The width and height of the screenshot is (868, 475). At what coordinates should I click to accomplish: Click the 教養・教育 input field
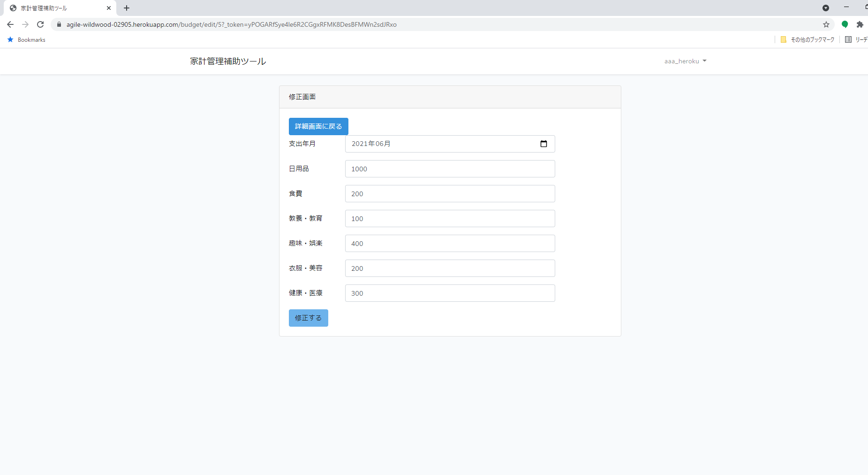click(x=450, y=218)
